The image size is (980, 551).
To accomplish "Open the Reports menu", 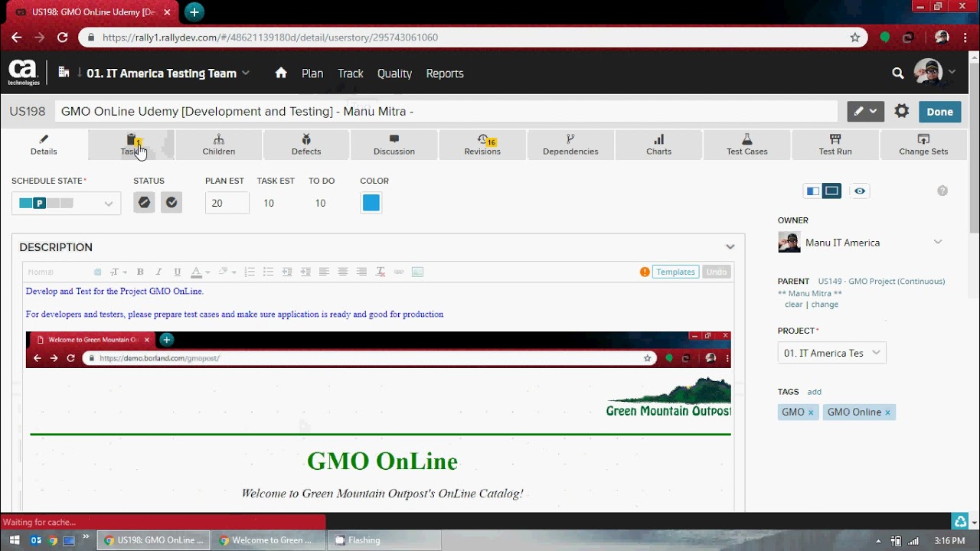I will (445, 73).
